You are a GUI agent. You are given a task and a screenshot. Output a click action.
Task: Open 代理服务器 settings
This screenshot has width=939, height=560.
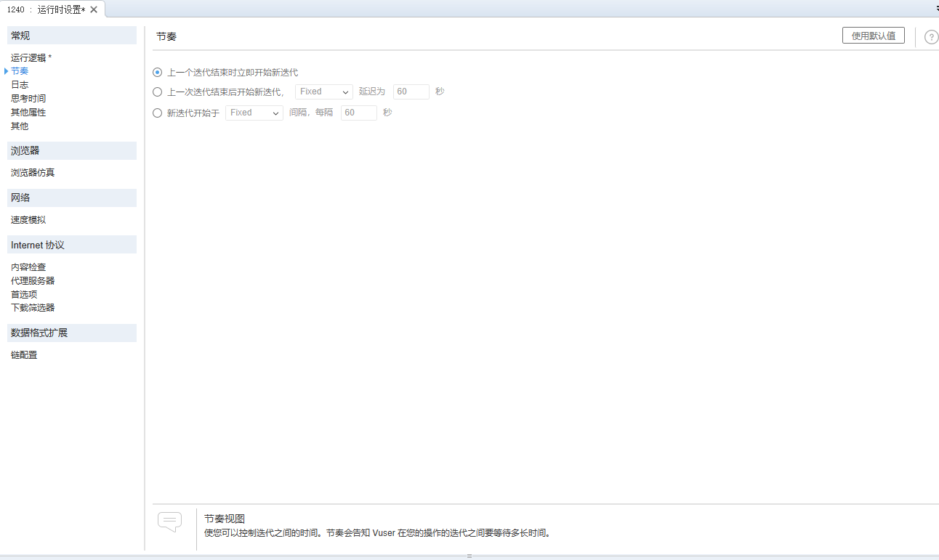pos(33,281)
